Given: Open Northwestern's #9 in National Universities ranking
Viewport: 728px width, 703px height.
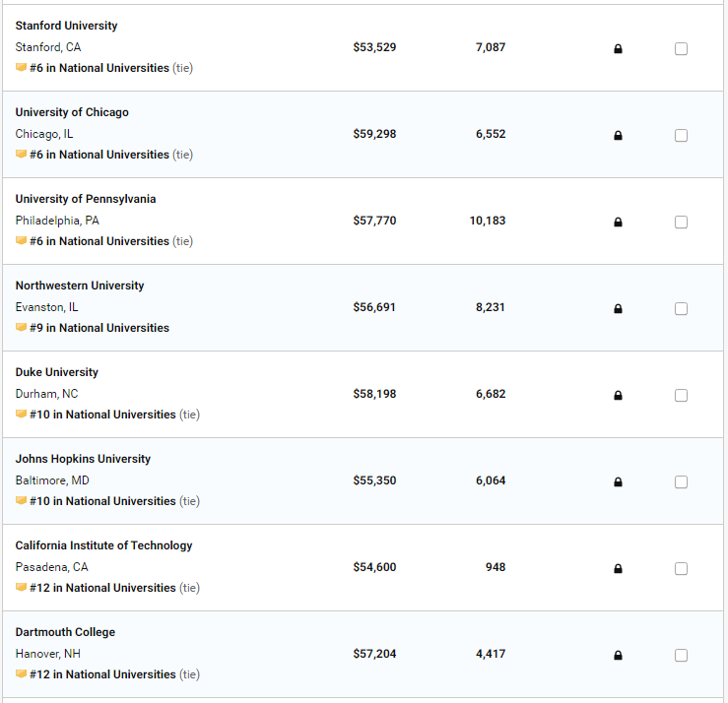Looking at the screenshot, I should pyautogui.click(x=99, y=328).
